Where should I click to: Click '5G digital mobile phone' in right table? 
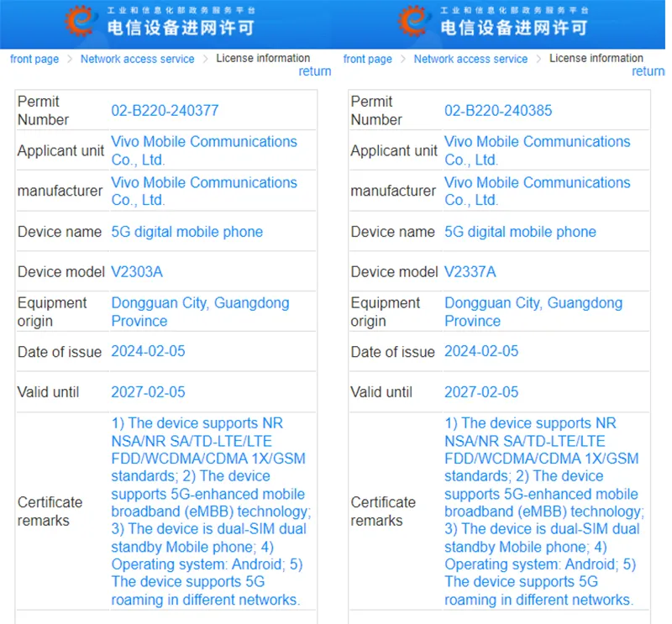click(520, 232)
